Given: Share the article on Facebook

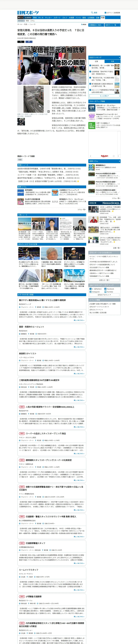Looking at the screenshot, I should point(29,42).
